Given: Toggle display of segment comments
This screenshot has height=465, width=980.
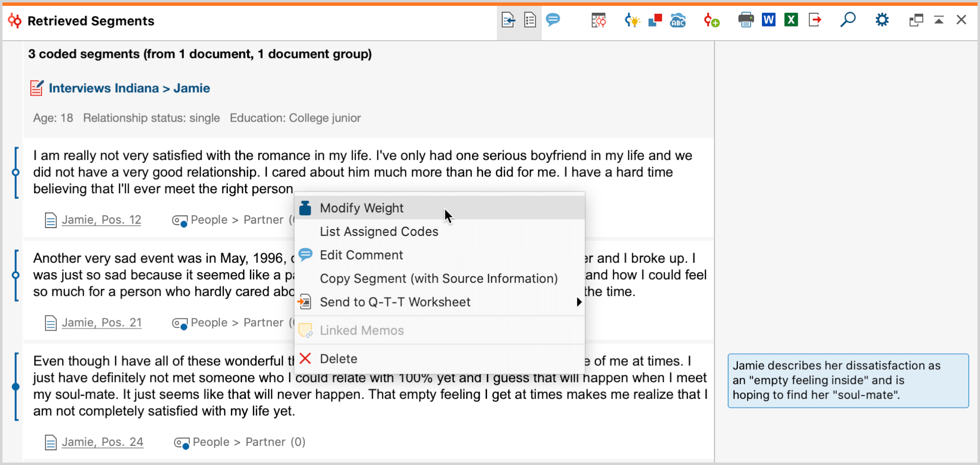Looking at the screenshot, I should (553, 20).
